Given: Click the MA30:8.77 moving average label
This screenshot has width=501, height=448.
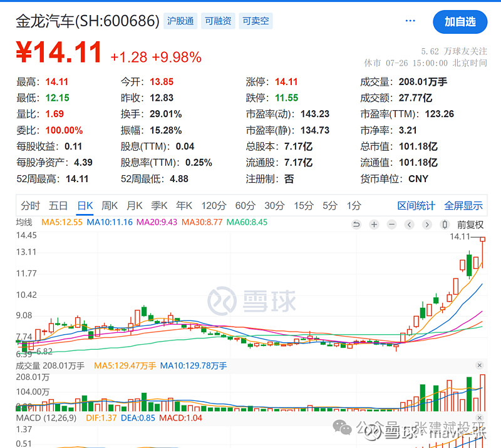Looking at the screenshot, I should click(202, 222).
